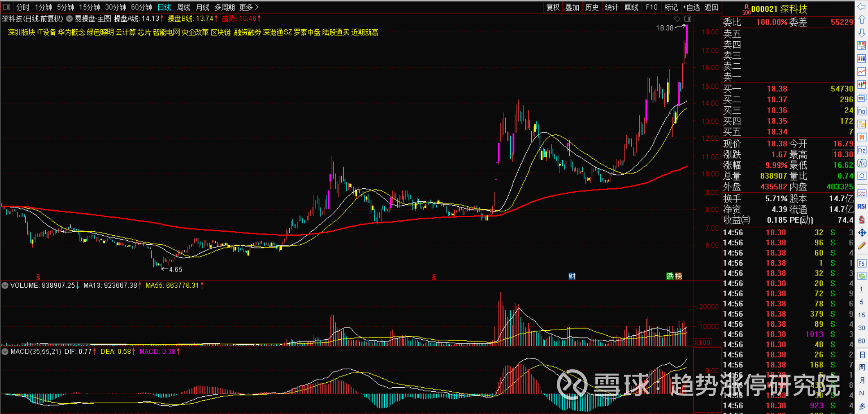Click the 复权 button
This screenshot has height=414, width=868.
[x=553, y=7]
